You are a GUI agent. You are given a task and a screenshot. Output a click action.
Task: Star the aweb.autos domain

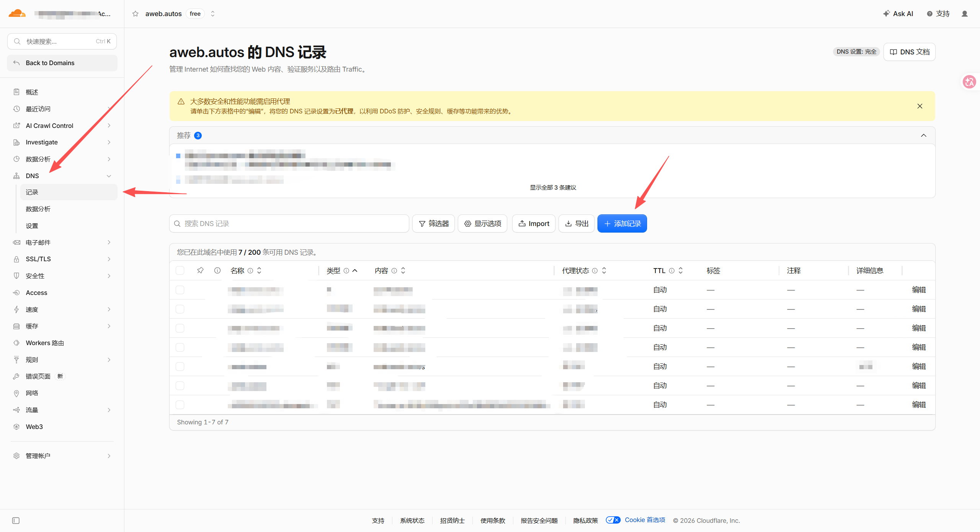[135, 14]
